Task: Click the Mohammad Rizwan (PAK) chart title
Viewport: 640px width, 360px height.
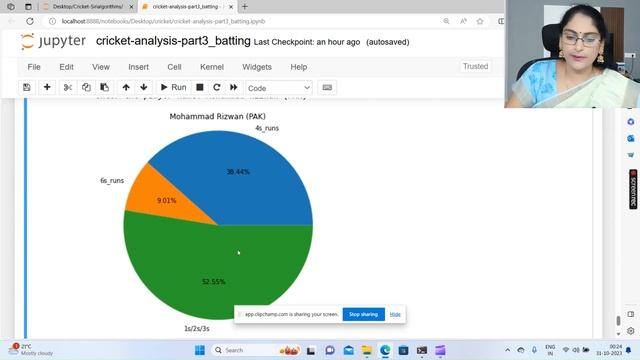Action: pos(218,116)
